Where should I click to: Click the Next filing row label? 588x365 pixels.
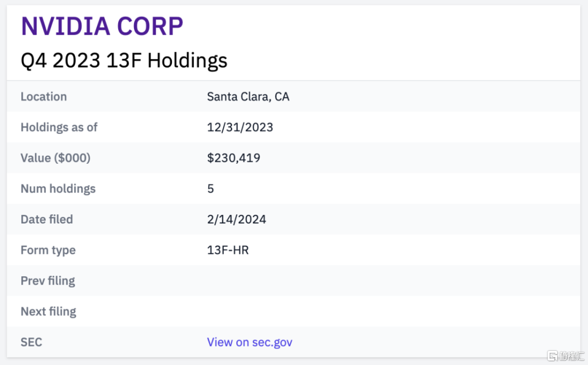[48, 312]
